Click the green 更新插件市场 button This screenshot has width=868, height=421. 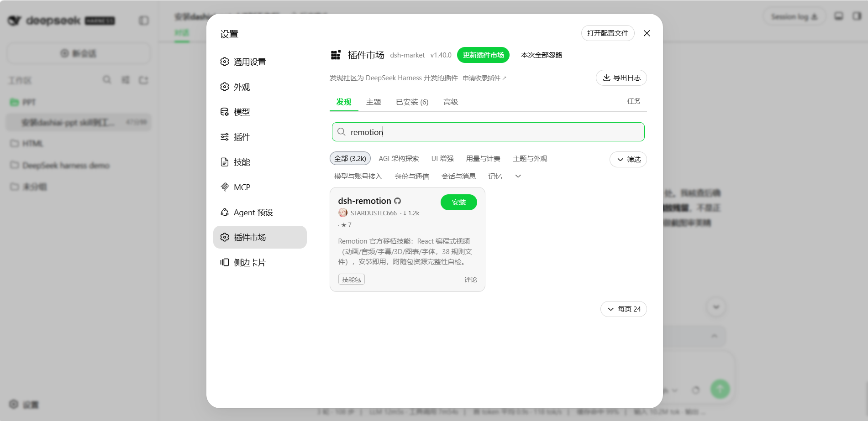[x=483, y=55]
